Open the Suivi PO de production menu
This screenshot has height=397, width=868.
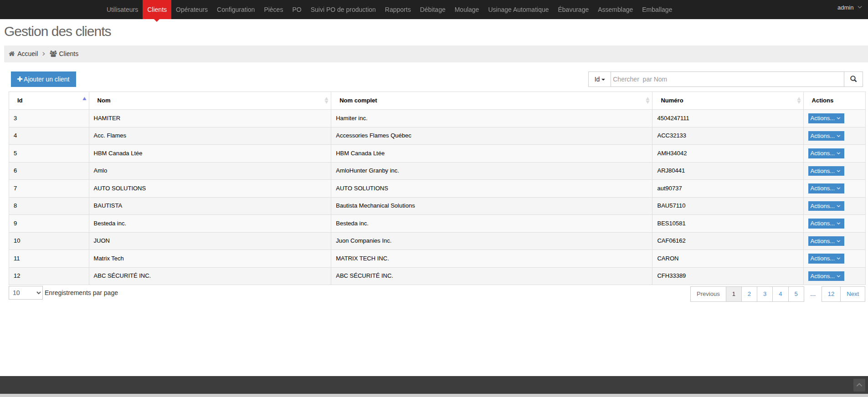[343, 10]
